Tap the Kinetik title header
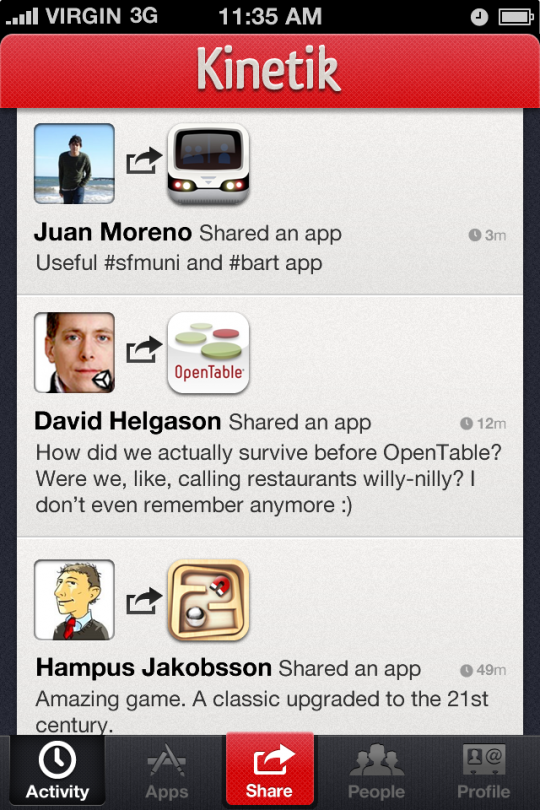The width and height of the screenshot is (540, 810). 269,69
